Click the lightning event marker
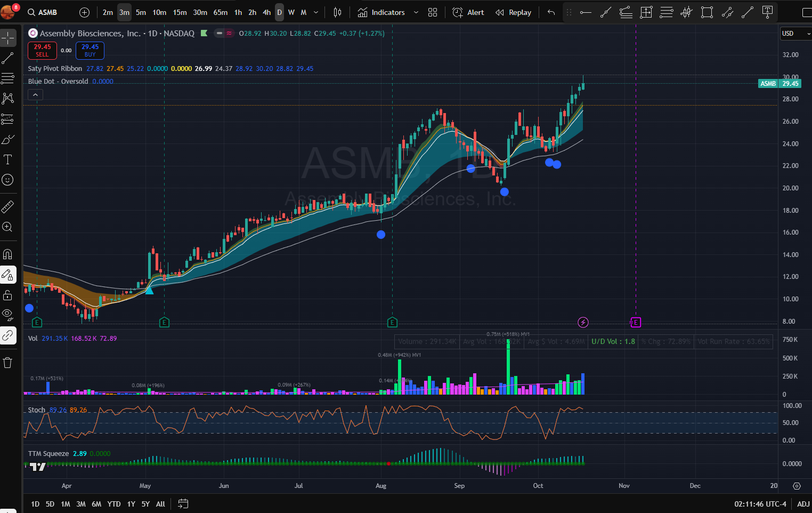Viewport: 812px width, 513px height. [x=583, y=322]
